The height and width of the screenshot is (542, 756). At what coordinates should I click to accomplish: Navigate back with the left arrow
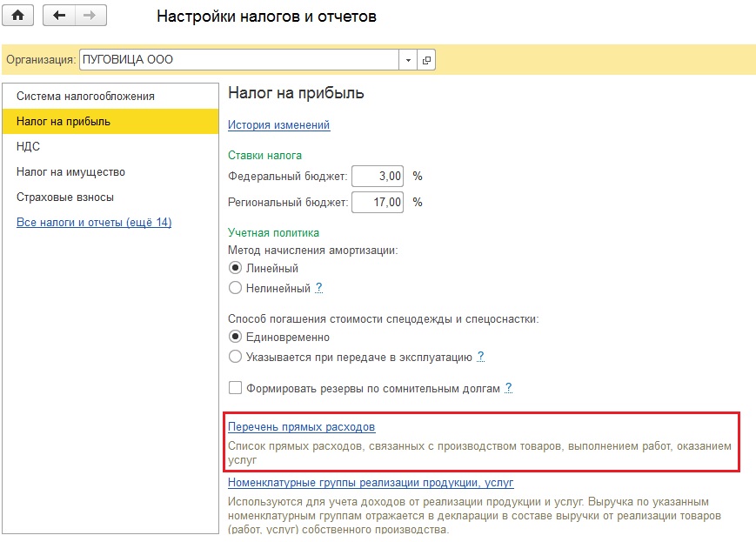pyautogui.click(x=59, y=16)
